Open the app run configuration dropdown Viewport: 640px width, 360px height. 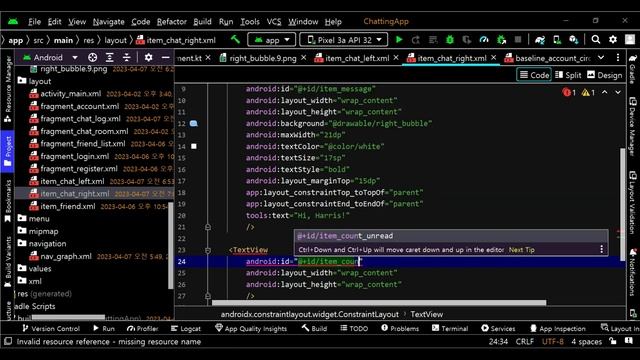coord(272,40)
